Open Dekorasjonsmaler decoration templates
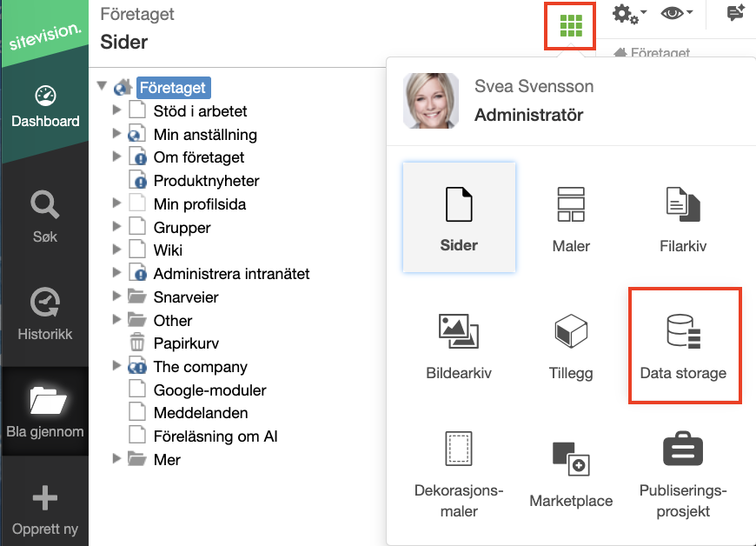 (x=459, y=474)
